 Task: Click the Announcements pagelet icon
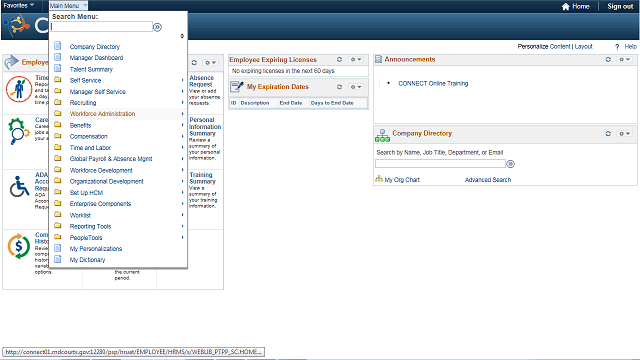tap(378, 60)
